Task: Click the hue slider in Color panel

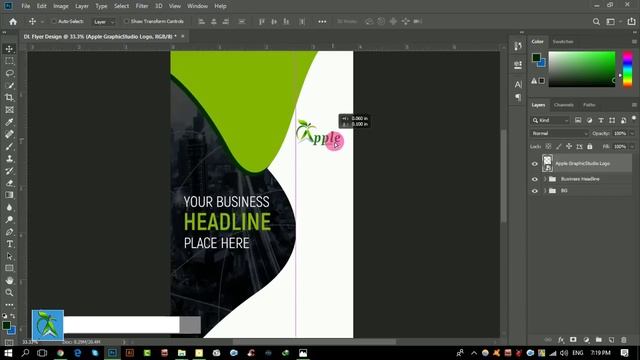Action: tap(627, 69)
